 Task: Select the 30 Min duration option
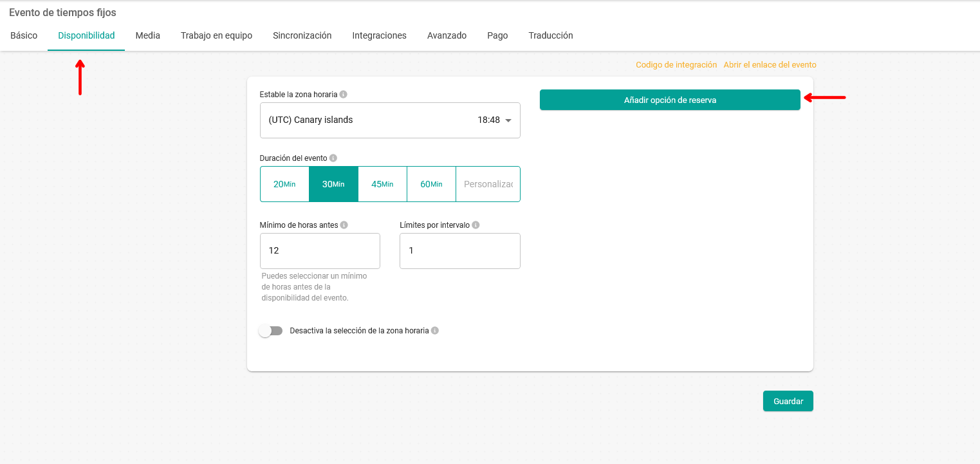pyautogui.click(x=333, y=184)
